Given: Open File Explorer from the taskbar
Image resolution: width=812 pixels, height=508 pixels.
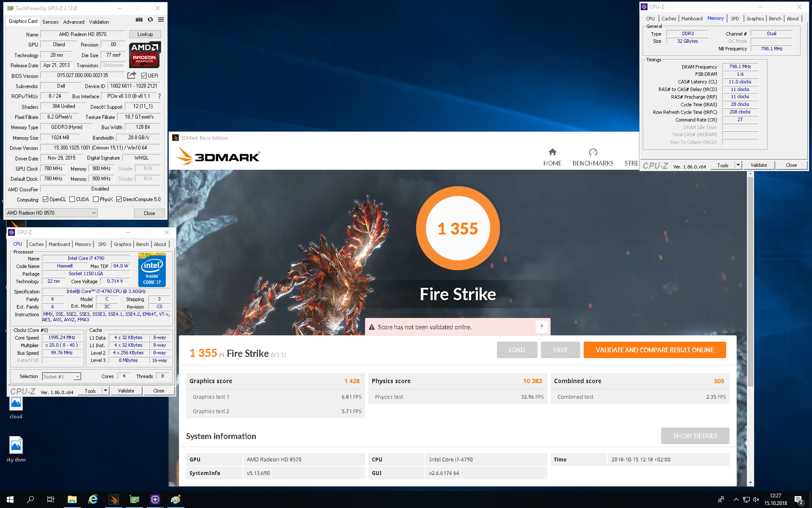Looking at the screenshot, I should 72,500.
